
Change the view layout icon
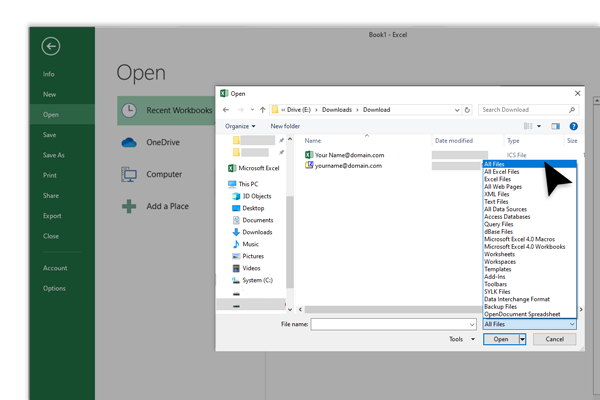pos(528,126)
